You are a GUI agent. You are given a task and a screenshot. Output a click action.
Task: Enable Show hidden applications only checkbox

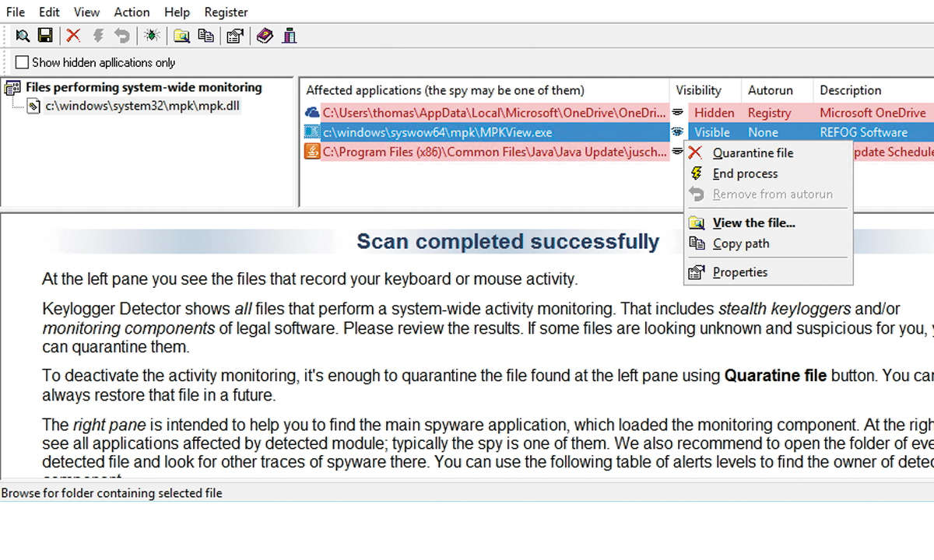(x=23, y=62)
